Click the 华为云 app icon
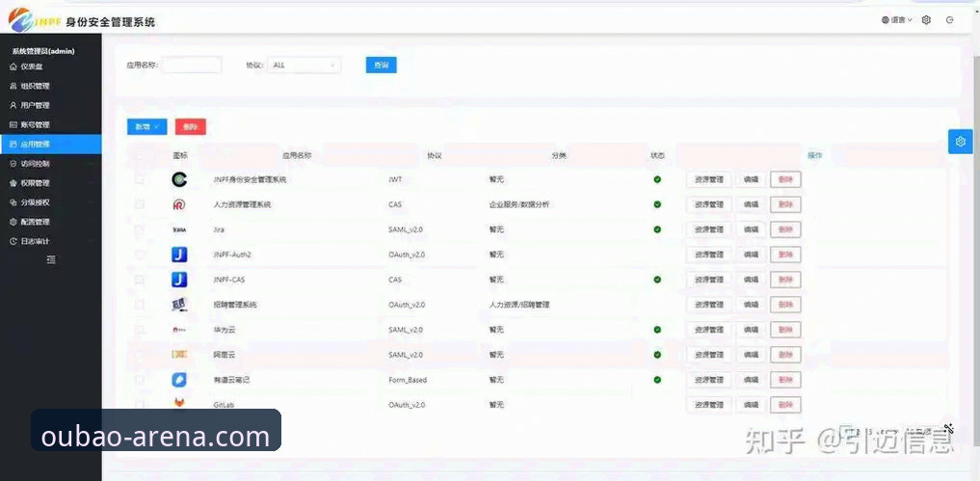This screenshot has width=980, height=481. click(x=179, y=330)
